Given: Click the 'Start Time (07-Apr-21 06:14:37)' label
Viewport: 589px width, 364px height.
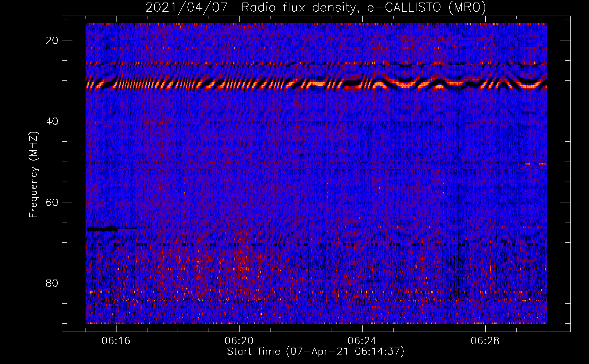Looking at the screenshot, I should (x=316, y=352).
